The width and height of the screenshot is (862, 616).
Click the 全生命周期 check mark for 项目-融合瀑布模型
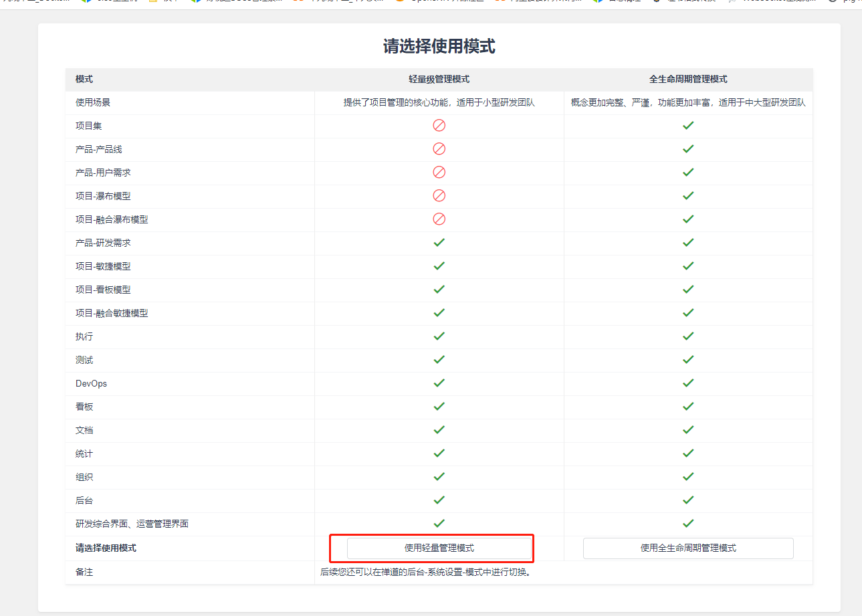[x=688, y=219]
